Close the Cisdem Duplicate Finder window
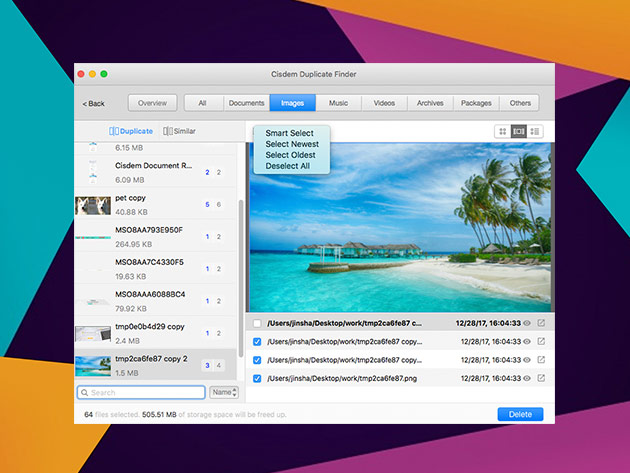The image size is (630, 473). pyautogui.click(x=81, y=74)
